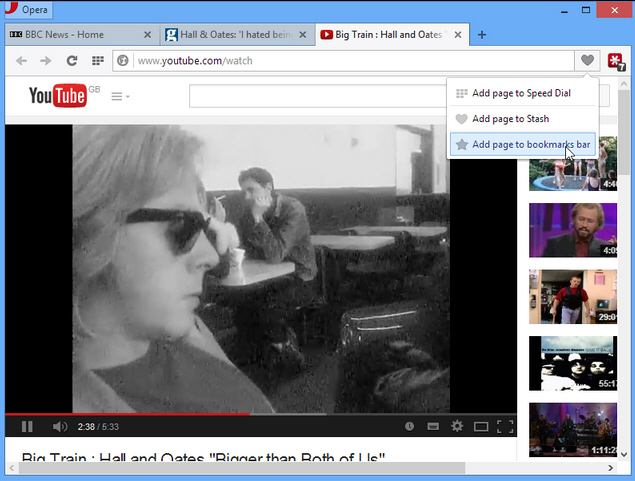Click the Opera menu button

[x=28, y=9]
